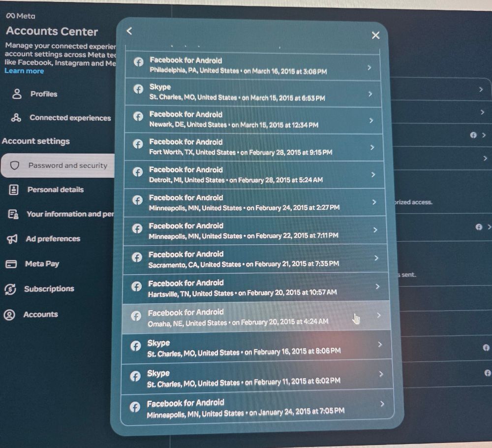Close the login activity dialog
The height and width of the screenshot is (448, 492).
click(375, 35)
